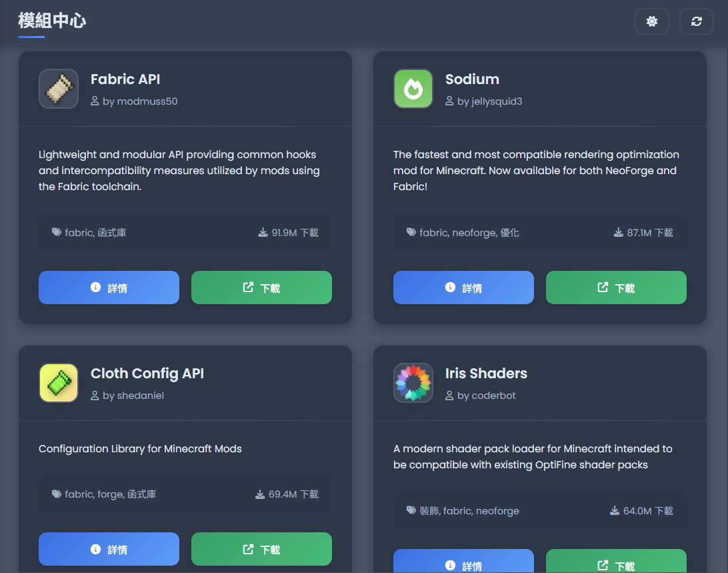The width and height of the screenshot is (728, 573).
Task: Click the Fabric API mod icon
Action: (x=59, y=89)
